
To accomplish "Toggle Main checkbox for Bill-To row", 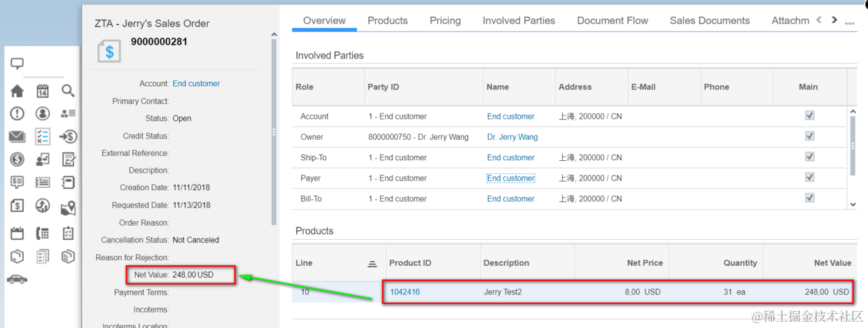I will [x=810, y=199].
